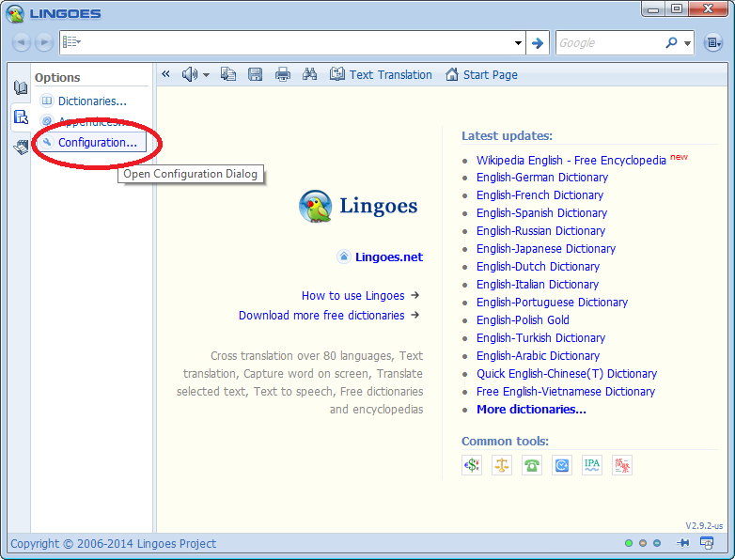Open the English-Polish Gold link

click(524, 319)
